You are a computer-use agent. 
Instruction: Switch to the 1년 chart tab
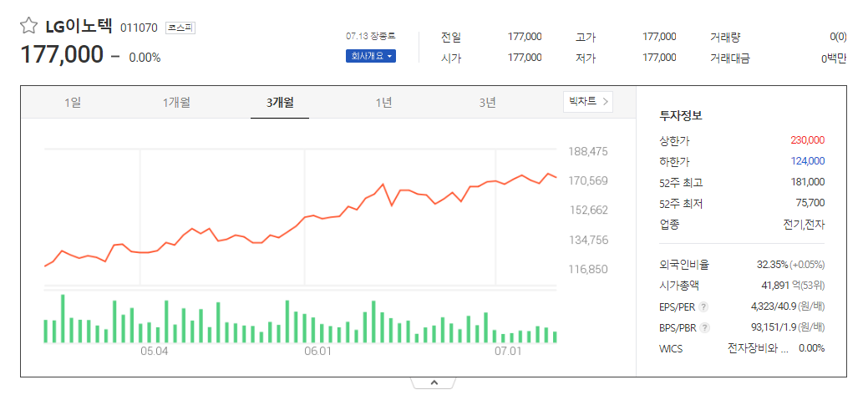[383, 103]
